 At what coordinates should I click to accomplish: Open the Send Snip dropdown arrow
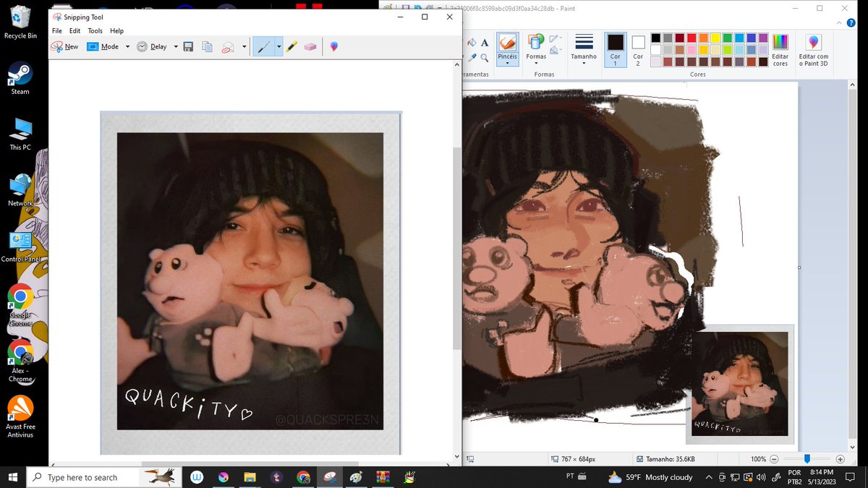[244, 46]
